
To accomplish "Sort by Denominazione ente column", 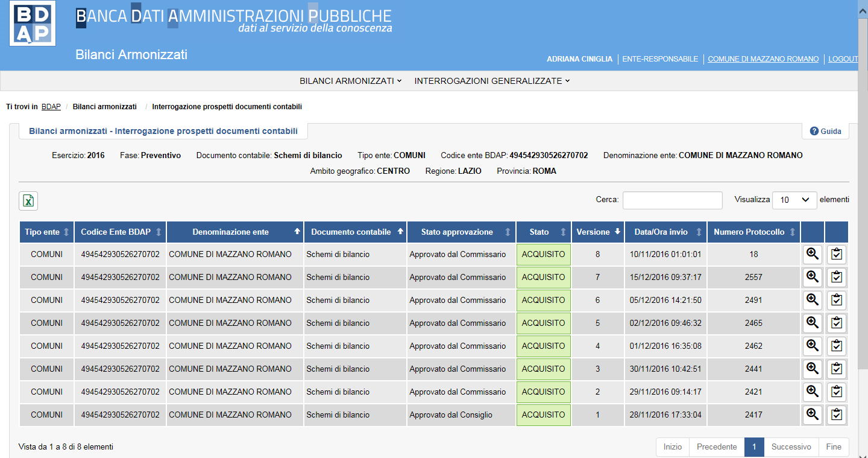I will pyautogui.click(x=235, y=232).
